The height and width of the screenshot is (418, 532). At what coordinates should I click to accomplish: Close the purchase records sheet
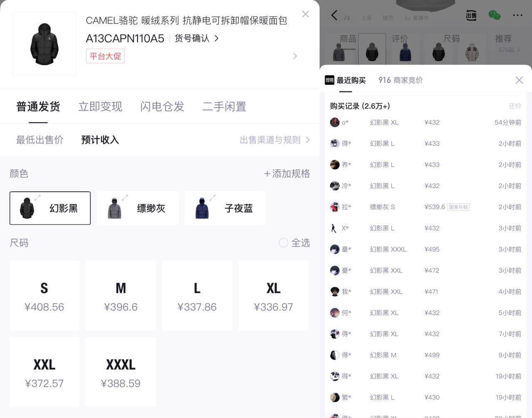point(519,80)
